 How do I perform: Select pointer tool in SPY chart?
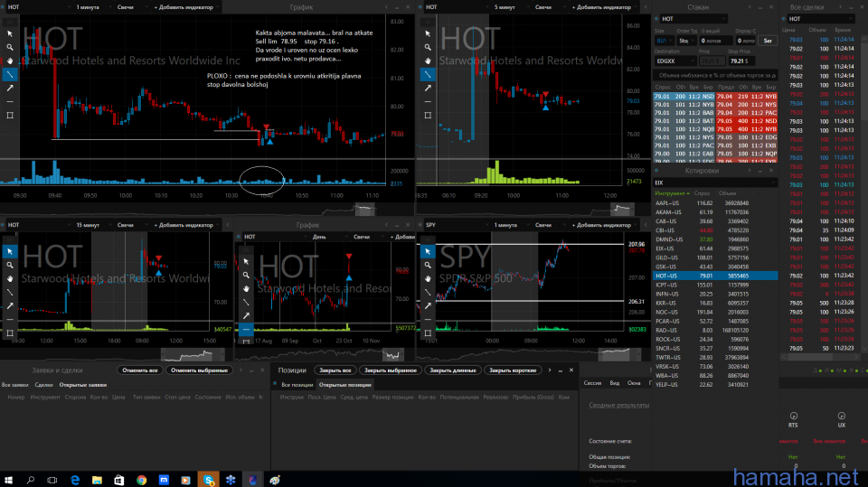pos(428,251)
